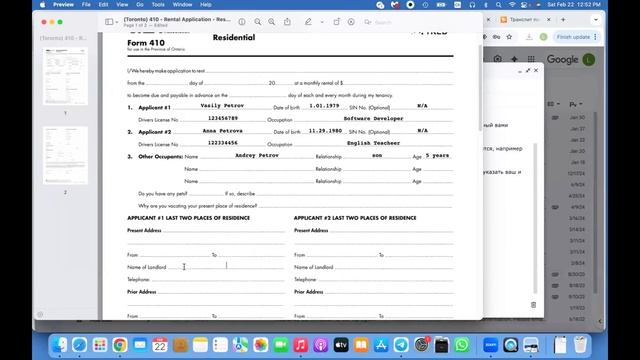The width and height of the screenshot is (640, 360).
Task: Open the Share icon in Preview toolbar
Action: click(x=287, y=22)
